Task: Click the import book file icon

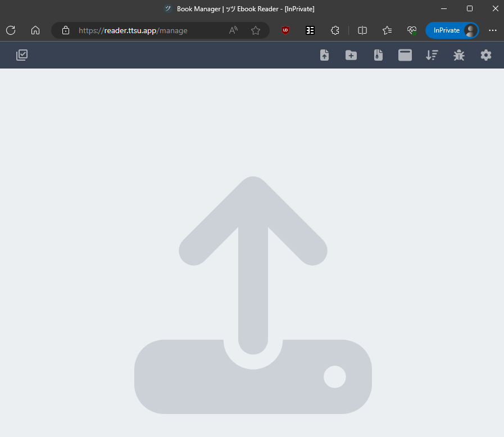Action: (x=324, y=55)
